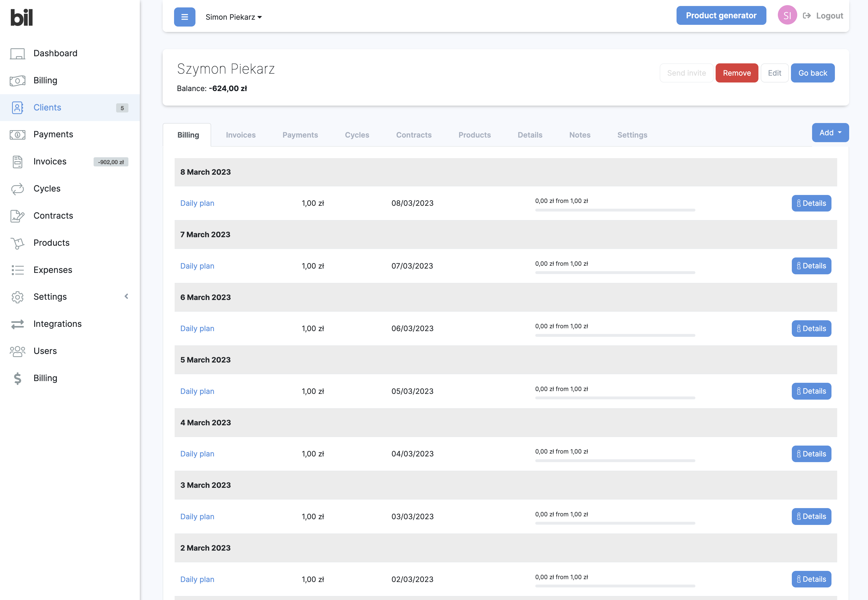Open the Contracts tab

(413, 135)
